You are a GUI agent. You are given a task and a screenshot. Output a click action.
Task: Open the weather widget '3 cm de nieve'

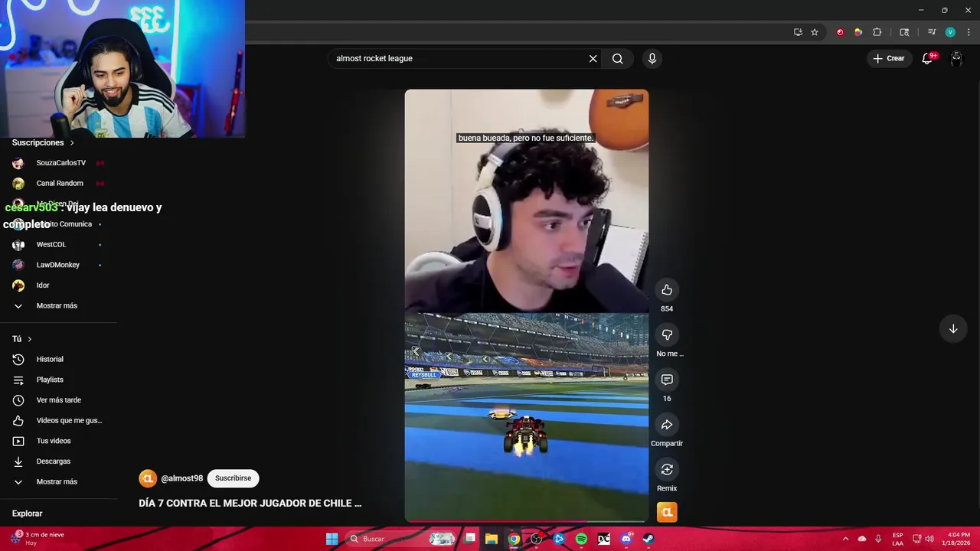37,539
